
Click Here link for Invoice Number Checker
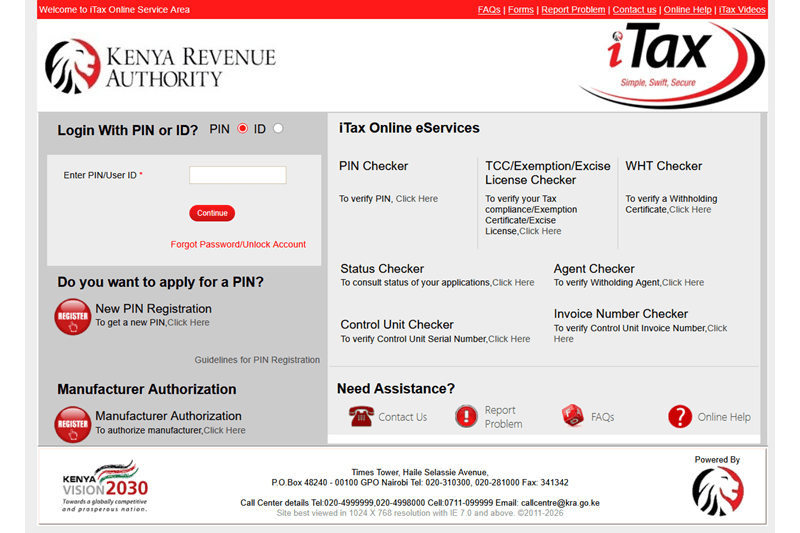click(717, 328)
